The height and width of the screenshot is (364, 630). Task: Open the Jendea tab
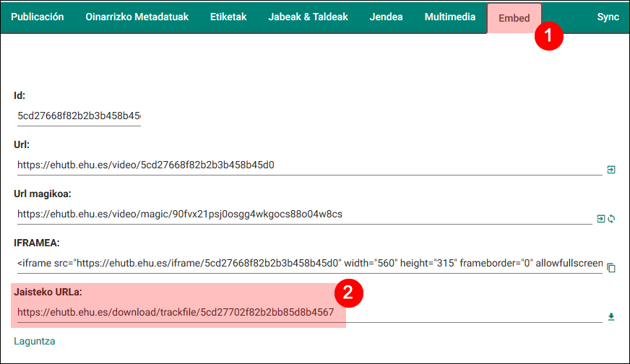pos(387,17)
